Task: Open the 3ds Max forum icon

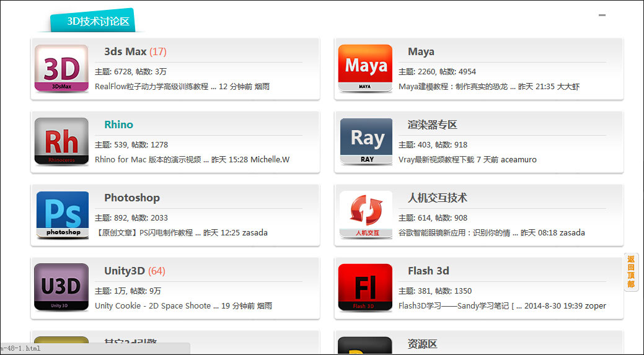Action: click(x=61, y=68)
